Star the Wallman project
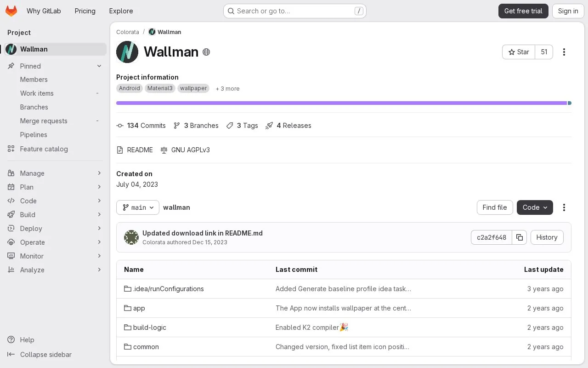 pyautogui.click(x=519, y=52)
